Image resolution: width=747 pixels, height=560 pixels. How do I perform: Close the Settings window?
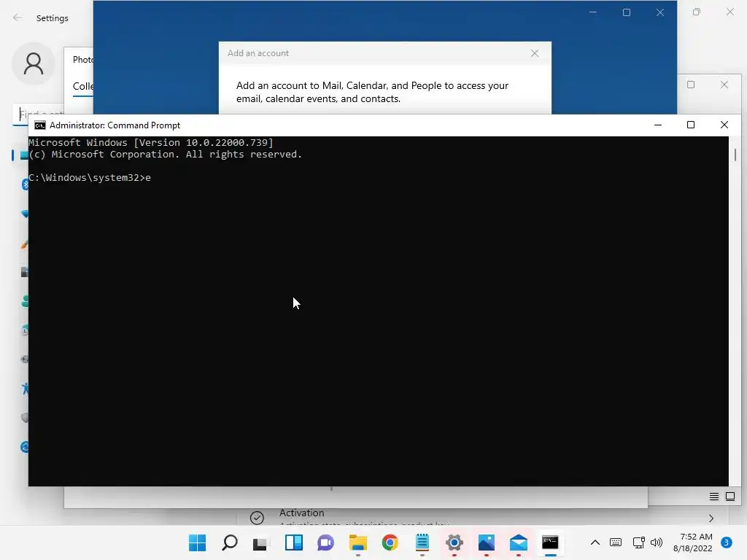pyautogui.click(x=729, y=12)
